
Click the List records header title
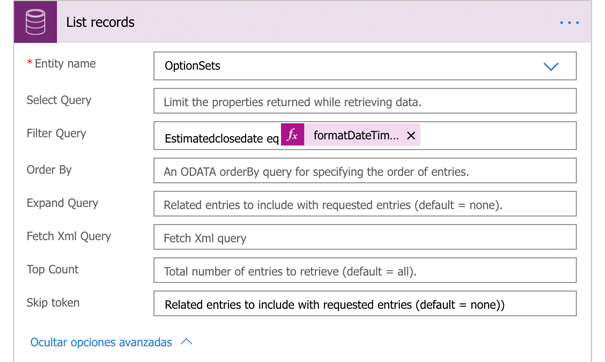coord(100,22)
